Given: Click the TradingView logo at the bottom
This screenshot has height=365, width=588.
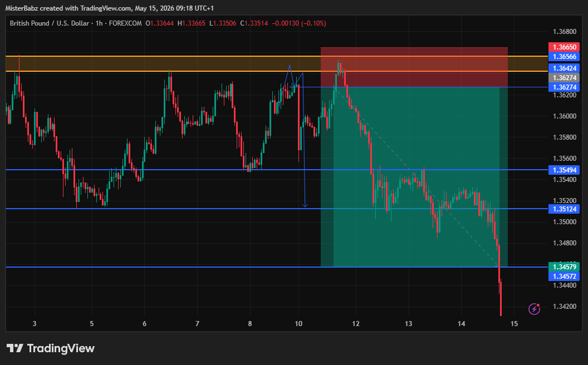Looking at the screenshot, I should 51,348.
